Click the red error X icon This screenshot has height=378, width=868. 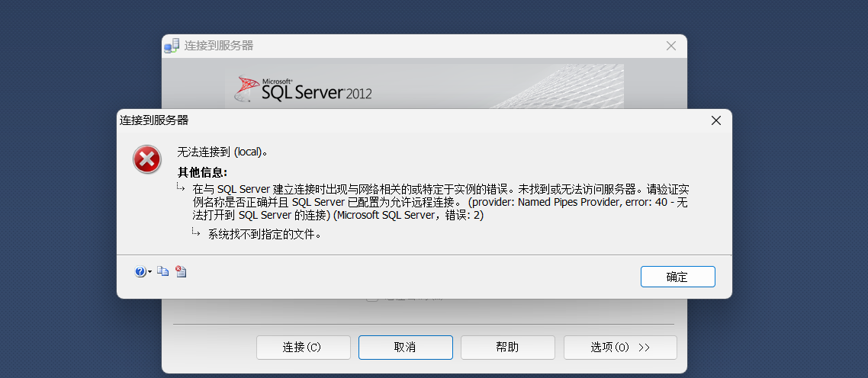pos(146,159)
